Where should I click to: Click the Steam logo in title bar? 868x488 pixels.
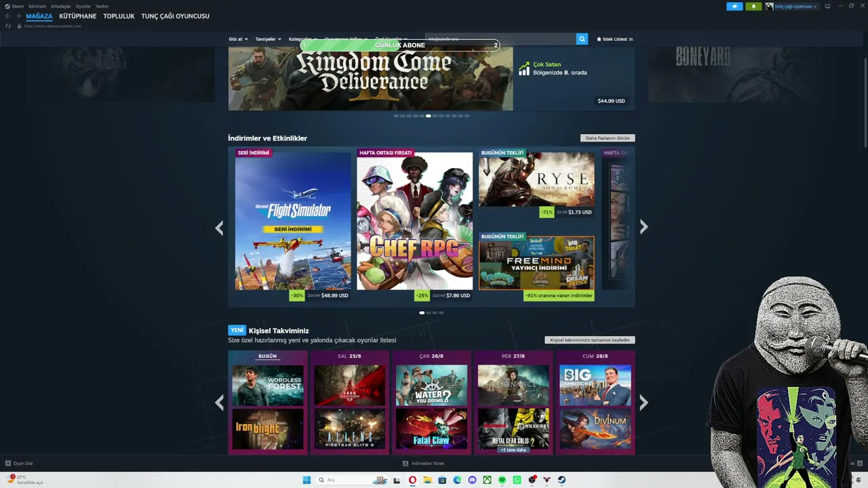click(7, 6)
